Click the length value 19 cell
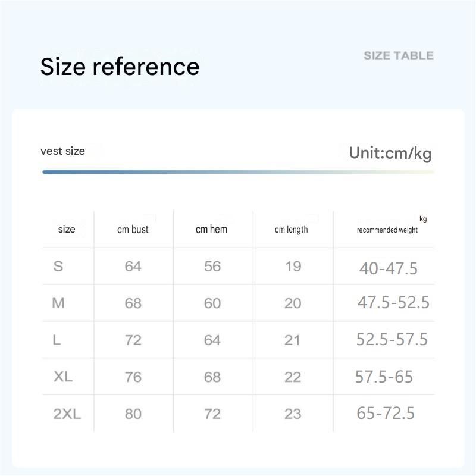This screenshot has height=476, width=476. 293,267
